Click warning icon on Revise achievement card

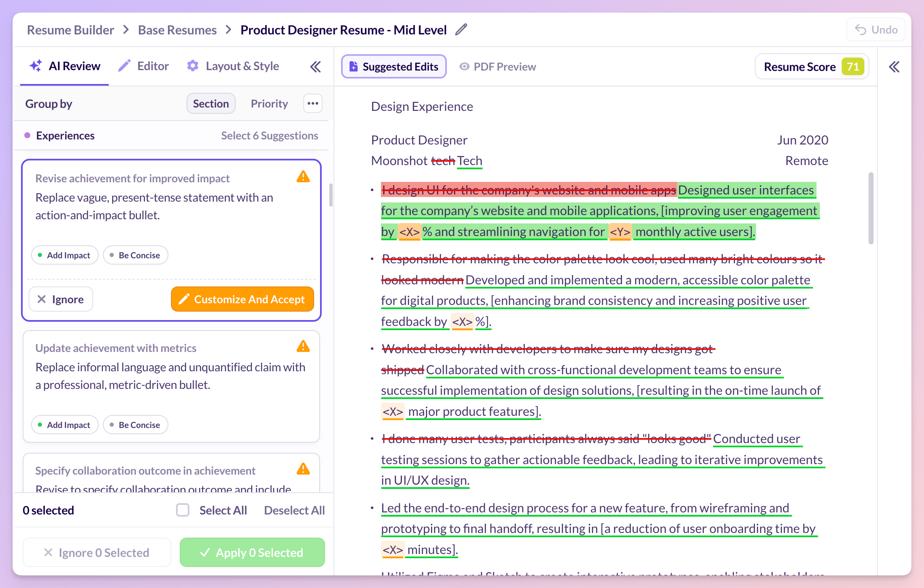303,177
